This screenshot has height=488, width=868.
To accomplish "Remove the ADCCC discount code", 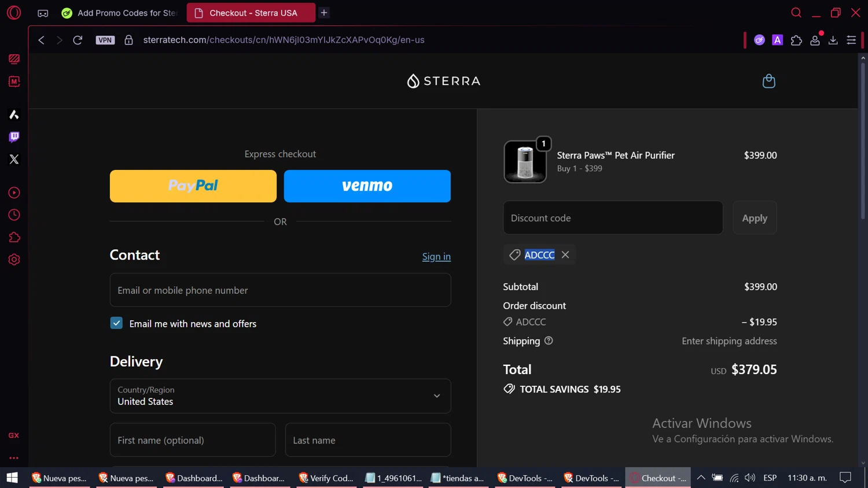I will tap(565, 255).
